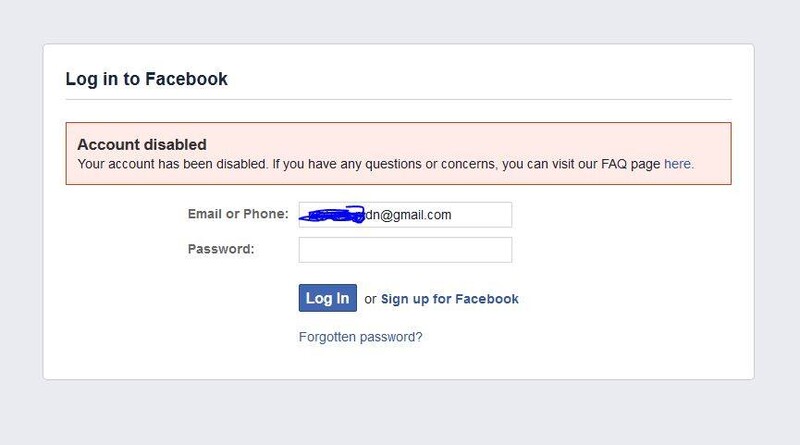Click the blue Log In button
Viewport: 800px width, 445px height.
pos(328,298)
